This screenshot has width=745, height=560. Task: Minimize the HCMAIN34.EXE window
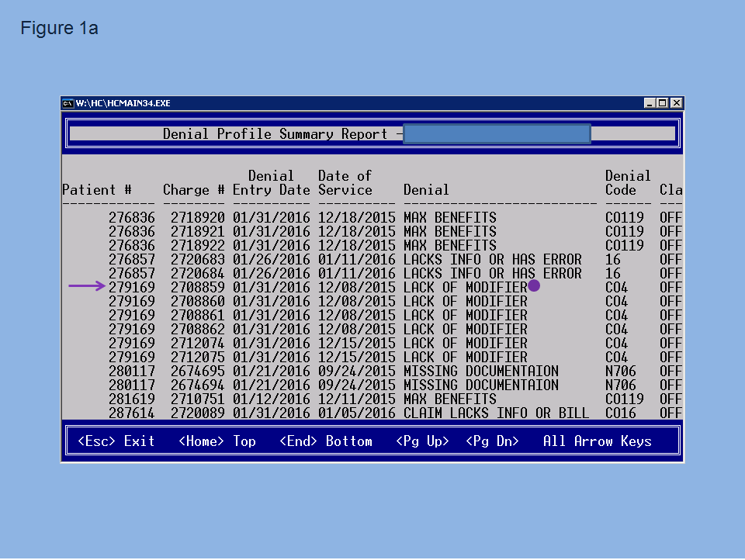pyautogui.click(x=649, y=103)
